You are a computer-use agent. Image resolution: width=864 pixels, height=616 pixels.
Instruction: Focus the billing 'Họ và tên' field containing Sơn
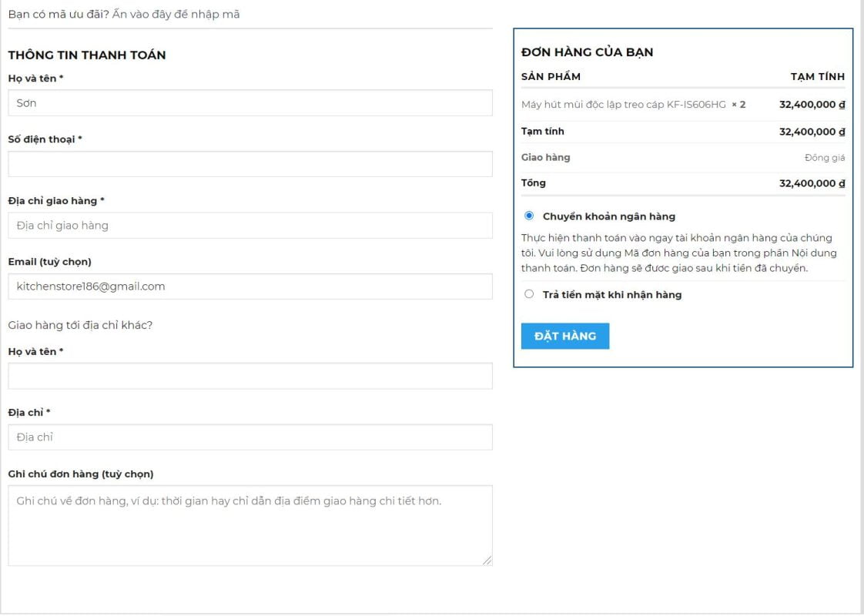[x=250, y=103]
